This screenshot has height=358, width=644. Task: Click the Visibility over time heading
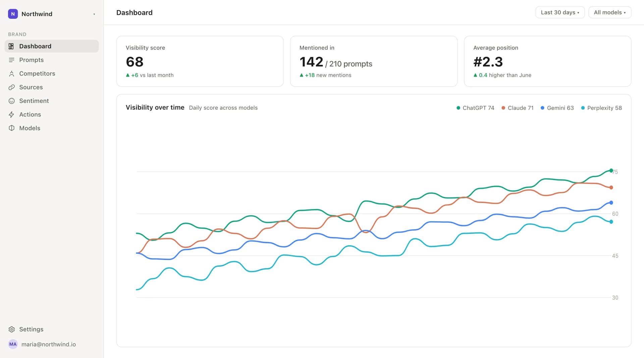point(155,107)
